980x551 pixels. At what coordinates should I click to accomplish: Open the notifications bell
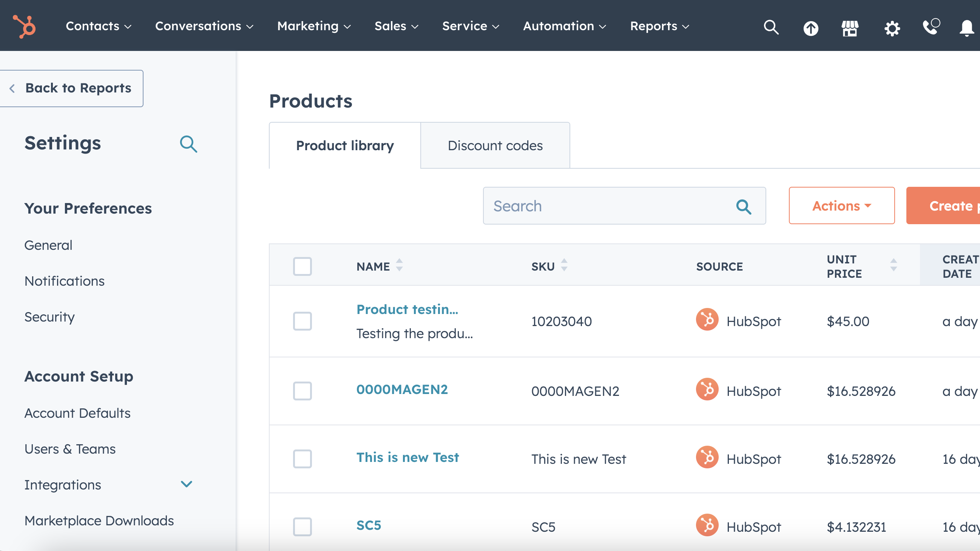(966, 28)
